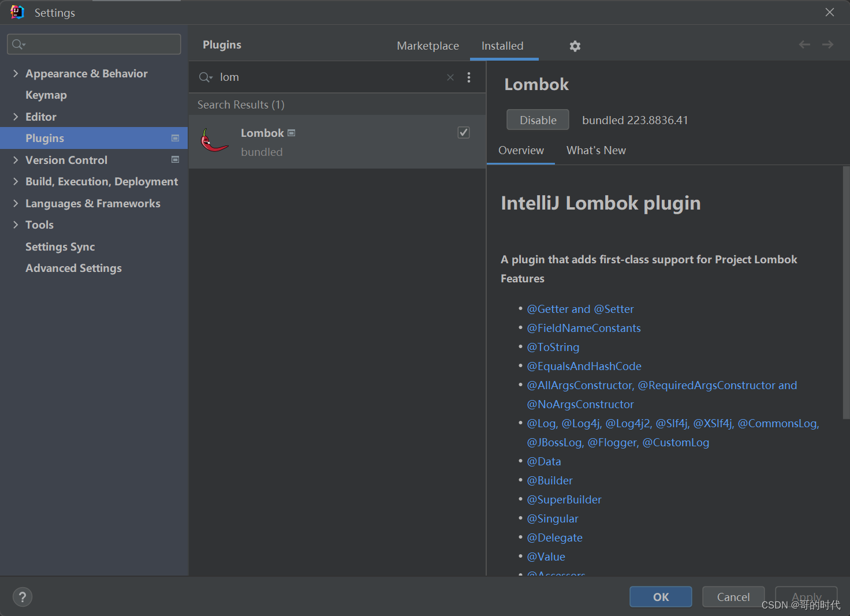Image resolution: width=850 pixels, height=616 pixels.
Task: Expand Languages & Frameworks section
Action: pyautogui.click(x=16, y=203)
